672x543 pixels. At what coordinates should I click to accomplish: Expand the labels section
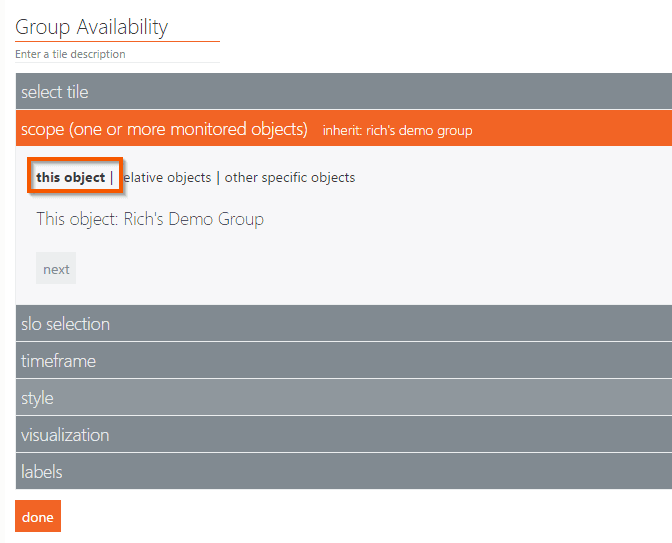pos(42,471)
